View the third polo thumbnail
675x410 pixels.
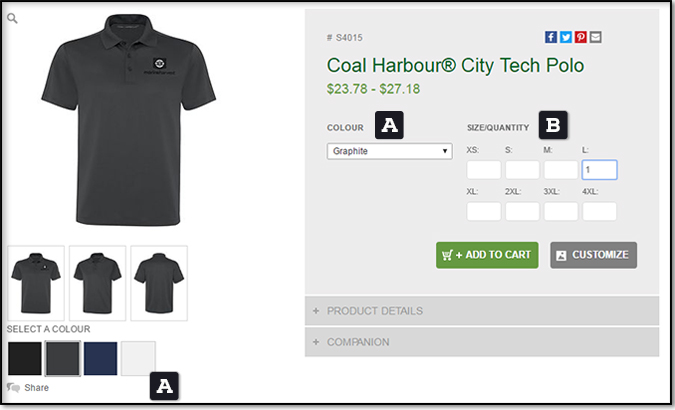[159, 282]
